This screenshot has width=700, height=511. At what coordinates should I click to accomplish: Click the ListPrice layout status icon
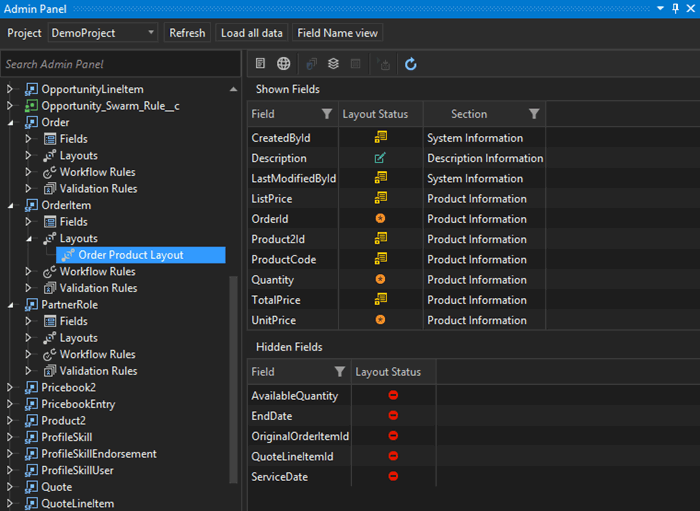(x=381, y=198)
